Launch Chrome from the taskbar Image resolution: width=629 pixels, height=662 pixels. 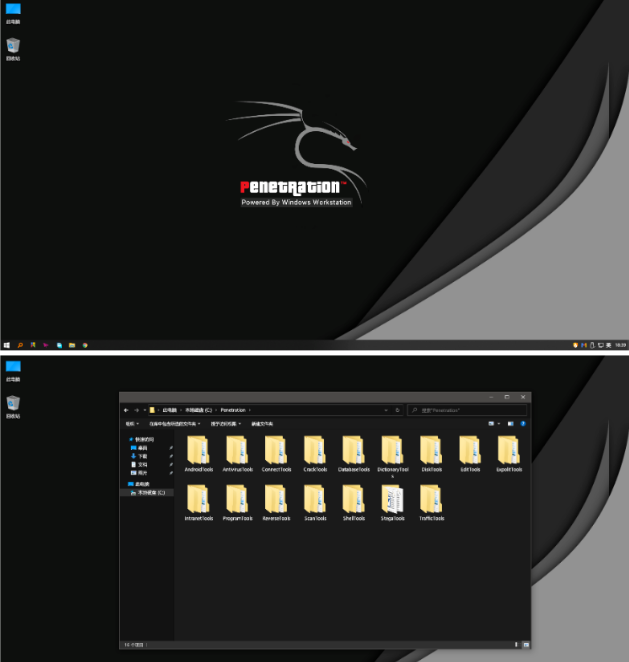(85, 345)
